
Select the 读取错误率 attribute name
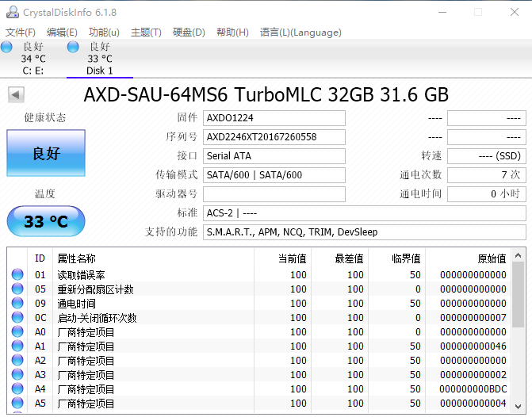pos(81,275)
